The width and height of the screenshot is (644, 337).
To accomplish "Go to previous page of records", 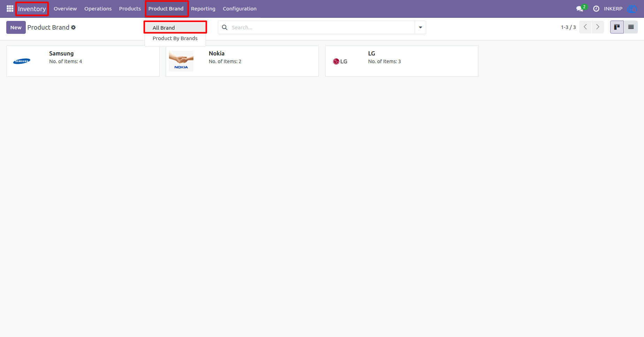I will click(x=585, y=27).
